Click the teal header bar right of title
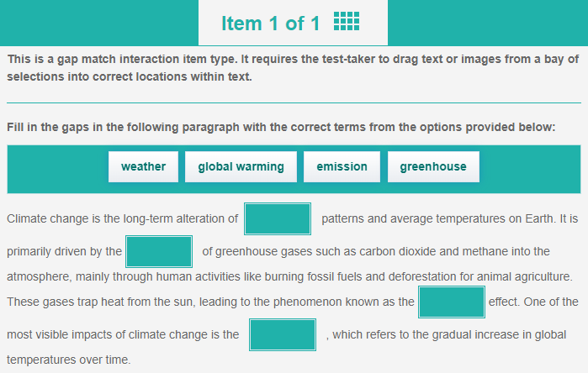 488,23
